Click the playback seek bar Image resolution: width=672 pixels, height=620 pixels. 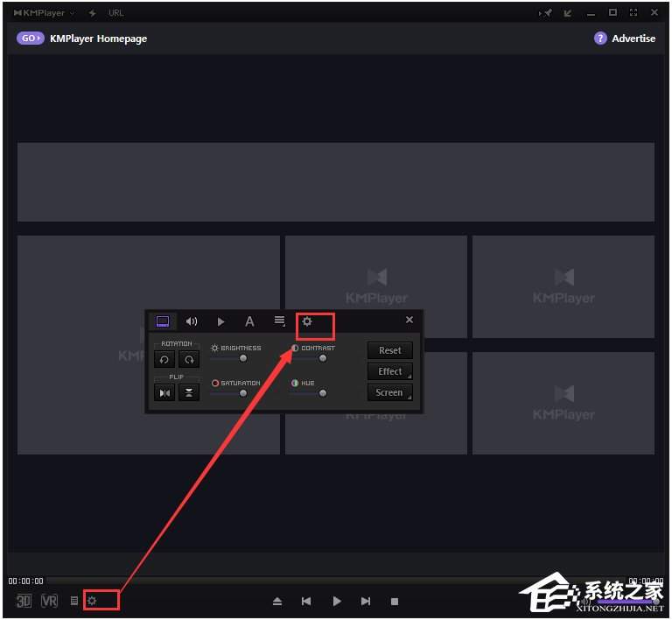(336, 581)
